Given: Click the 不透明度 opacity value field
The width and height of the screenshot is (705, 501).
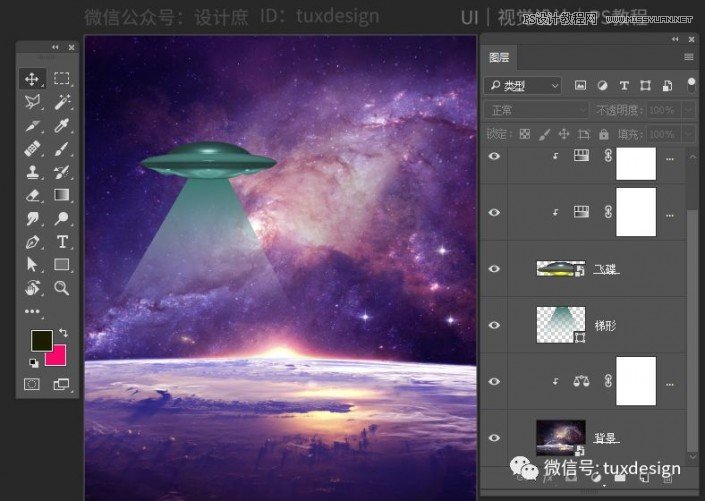Looking at the screenshot, I should coord(664,110).
